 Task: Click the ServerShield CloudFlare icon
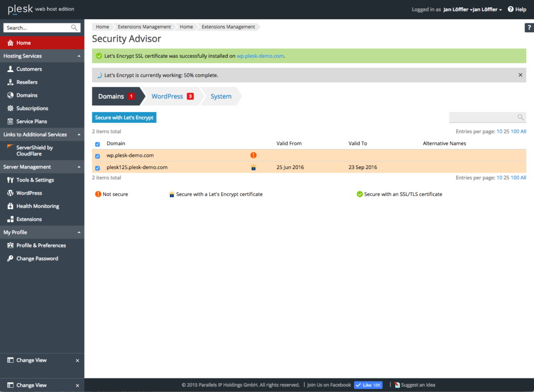10,147
